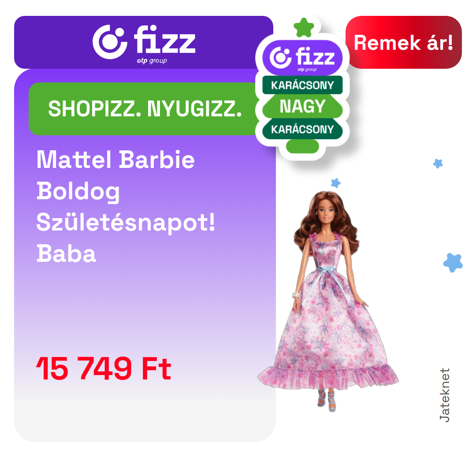Click the Barbie doll product image
This screenshot has height=476, width=476.
(x=328, y=301)
